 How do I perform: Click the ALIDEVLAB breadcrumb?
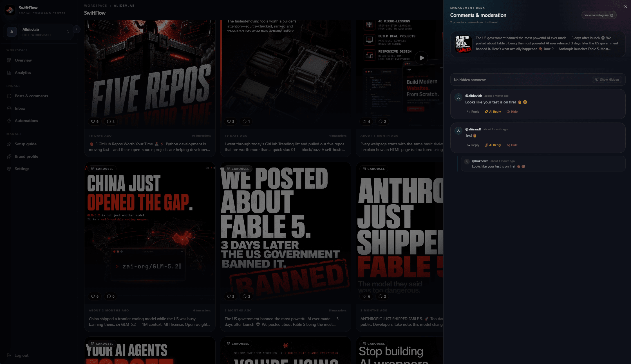(x=124, y=6)
